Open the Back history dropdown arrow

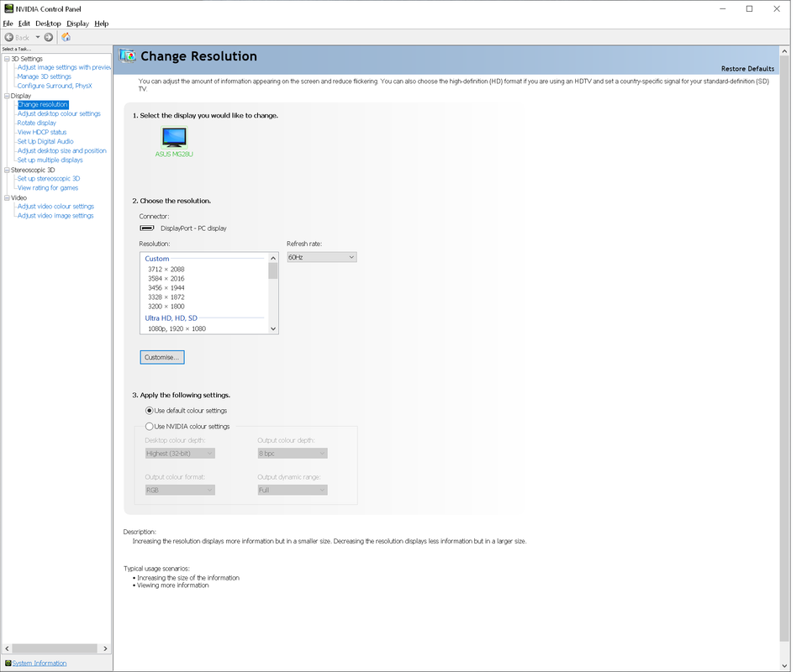pyautogui.click(x=38, y=37)
